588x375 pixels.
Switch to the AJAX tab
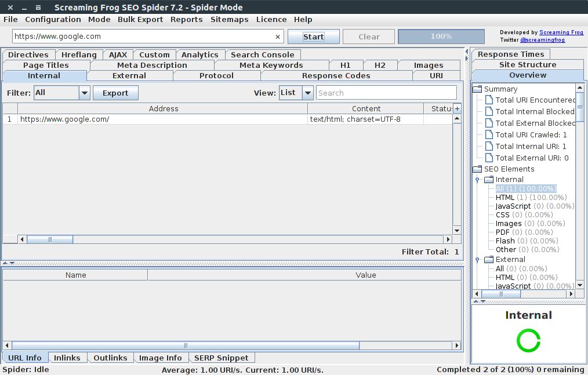(x=118, y=54)
